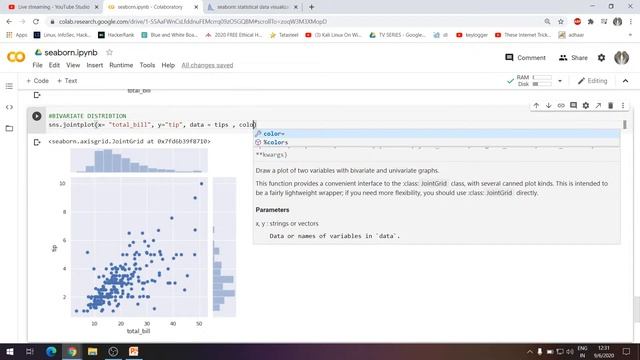The width and height of the screenshot is (640, 360).
Task: Open the View menu
Action: tap(73, 65)
